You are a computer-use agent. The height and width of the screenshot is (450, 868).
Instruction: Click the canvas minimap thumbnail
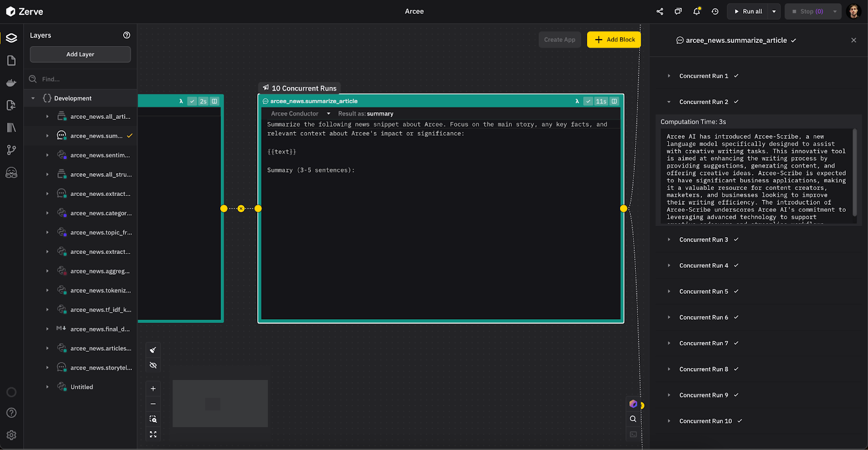[220, 403]
